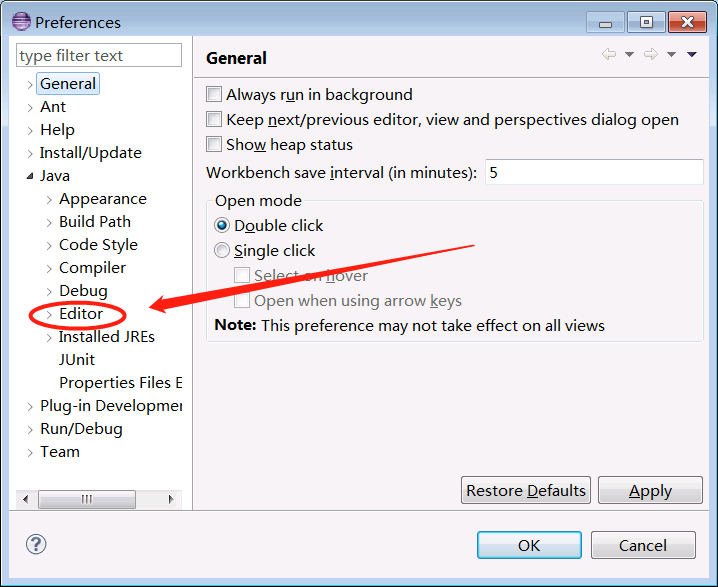Expand the Run/Debug tree node
This screenshot has width=718, height=587.
click(x=30, y=429)
